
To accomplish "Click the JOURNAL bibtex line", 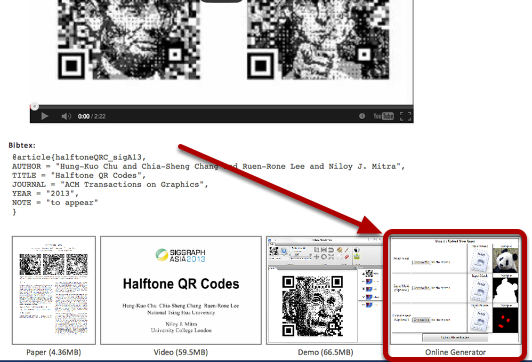I will 110,185.
